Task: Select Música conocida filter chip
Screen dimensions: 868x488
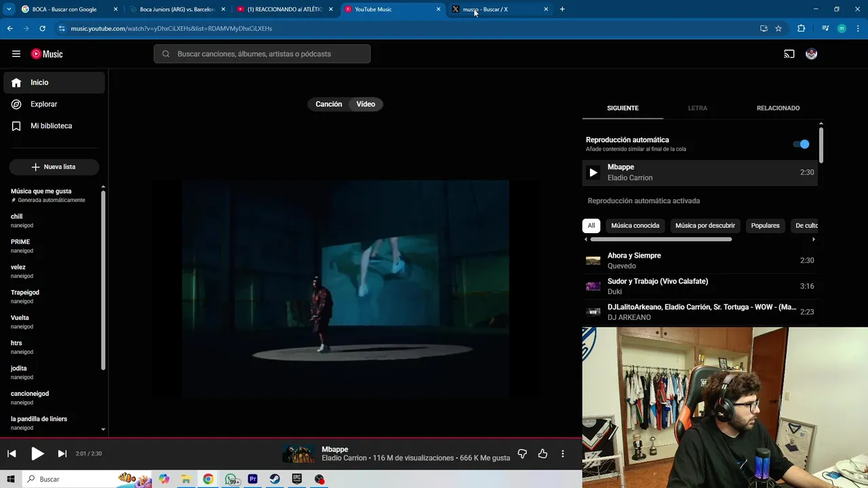Action: coord(635,226)
